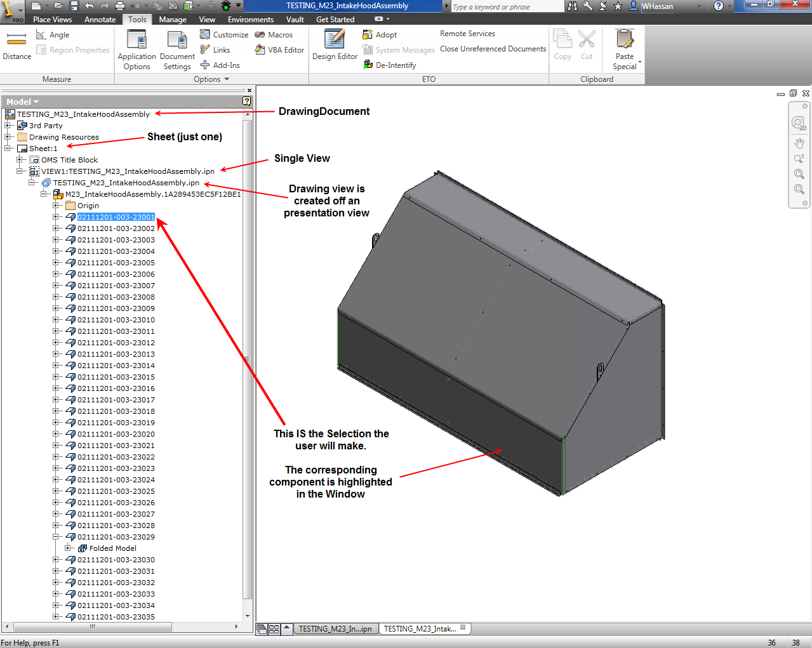Select tree item 02111201-003-23015
Screen dimensions: 812x648
pos(116,377)
